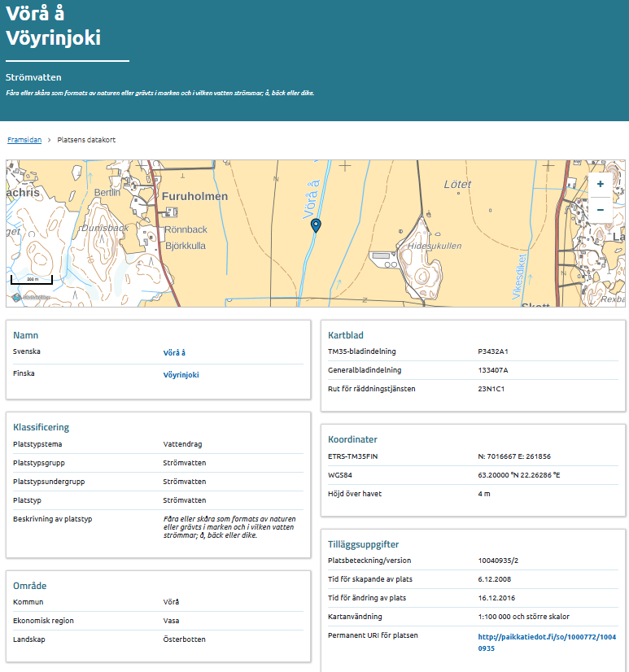
Task: Click the blue location pin marker
Action: [316, 226]
